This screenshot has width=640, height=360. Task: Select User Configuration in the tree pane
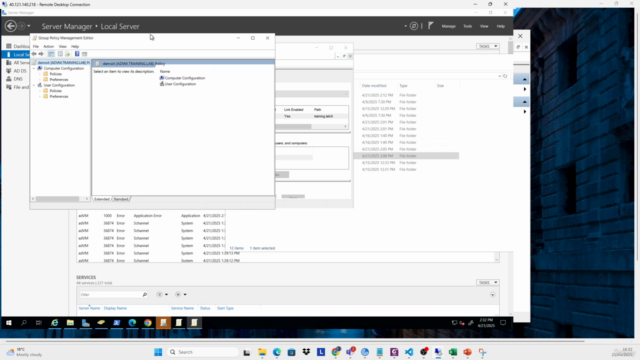pos(59,85)
